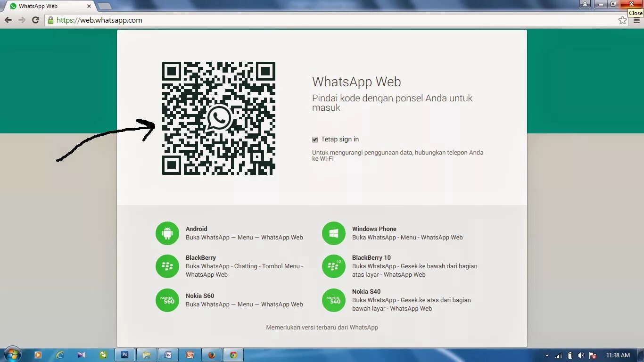This screenshot has height=362, width=644.
Task: Show hidden system tray icons
Action: coord(547,355)
